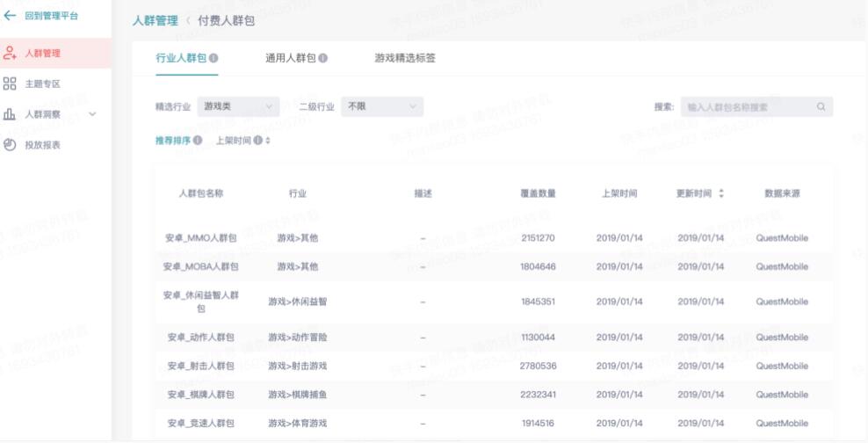The height and width of the screenshot is (443, 868).
Task: Toggle sort arrows beside 上架时间 sort option
Action: [268, 140]
